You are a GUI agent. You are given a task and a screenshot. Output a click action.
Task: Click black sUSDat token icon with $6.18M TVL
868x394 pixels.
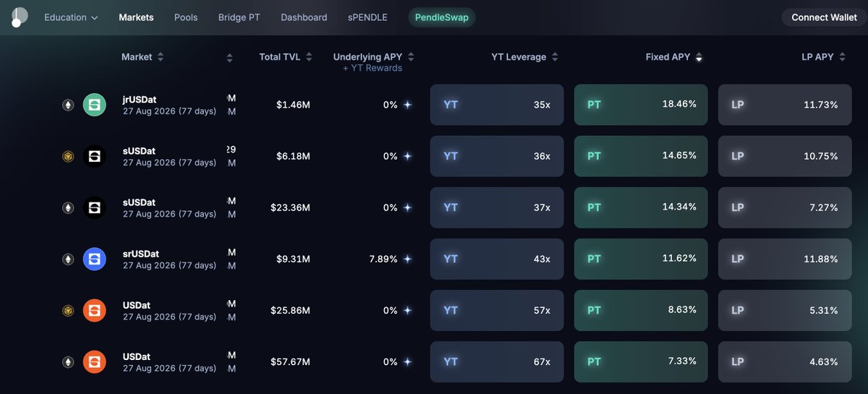coord(95,156)
